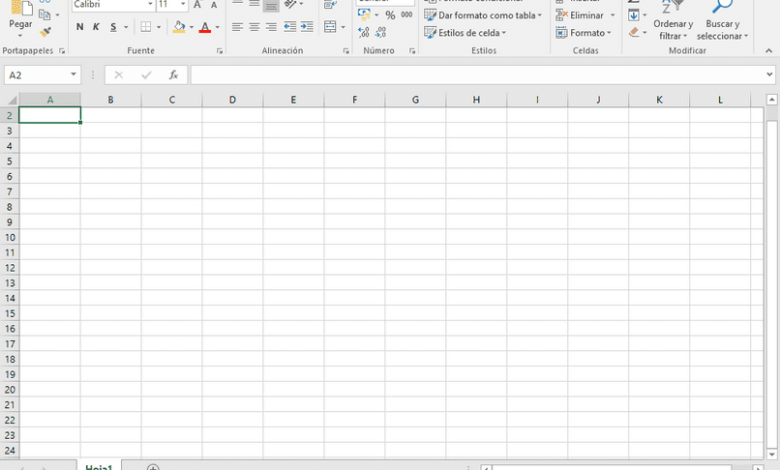The height and width of the screenshot is (470, 780).
Task: Apply the red font color A
Action: [x=204, y=27]
